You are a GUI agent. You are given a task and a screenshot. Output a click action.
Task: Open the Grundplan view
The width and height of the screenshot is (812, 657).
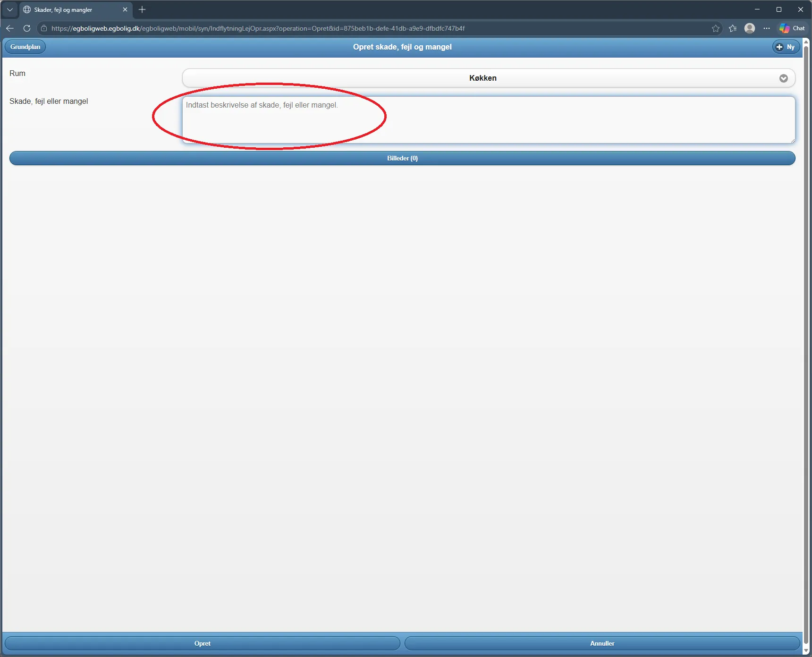pyautogui.click(x=25, y=47)
